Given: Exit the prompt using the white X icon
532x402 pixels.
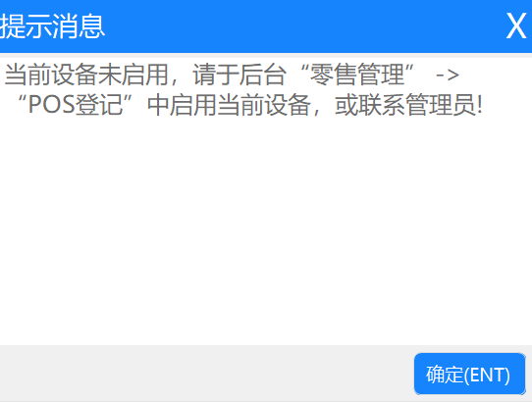Looking at the screenshot, I should pos(516,25).
